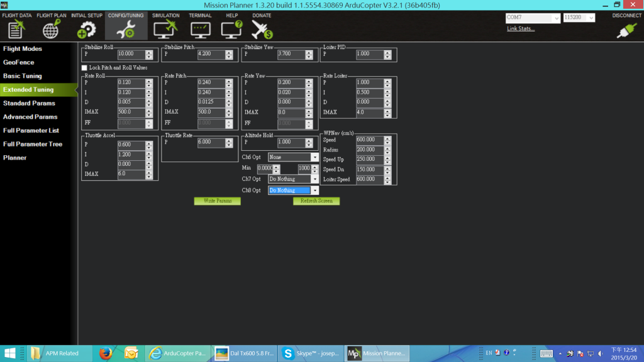Image resolution: width=644 pixels, height=362 pixels.
Task: Click the Rate Yaw I value field
Action: coord(291,92)
